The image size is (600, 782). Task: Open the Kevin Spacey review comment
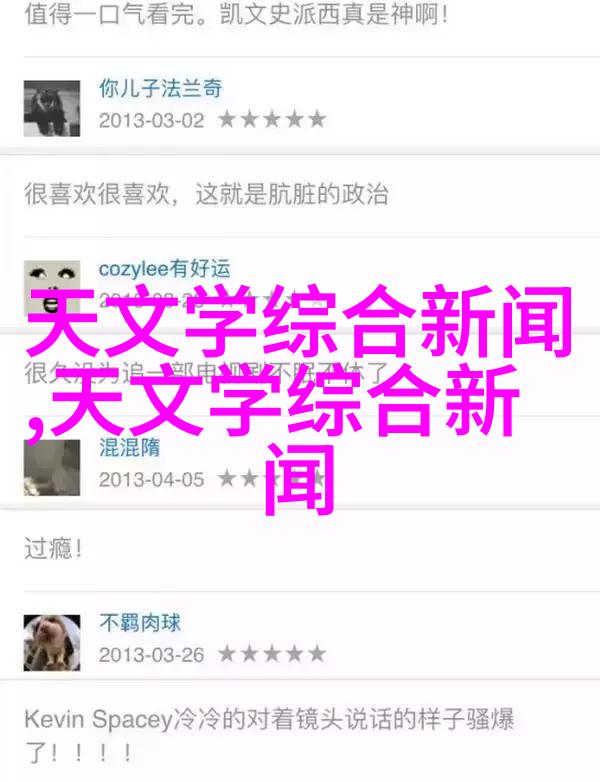pos(269,735)
